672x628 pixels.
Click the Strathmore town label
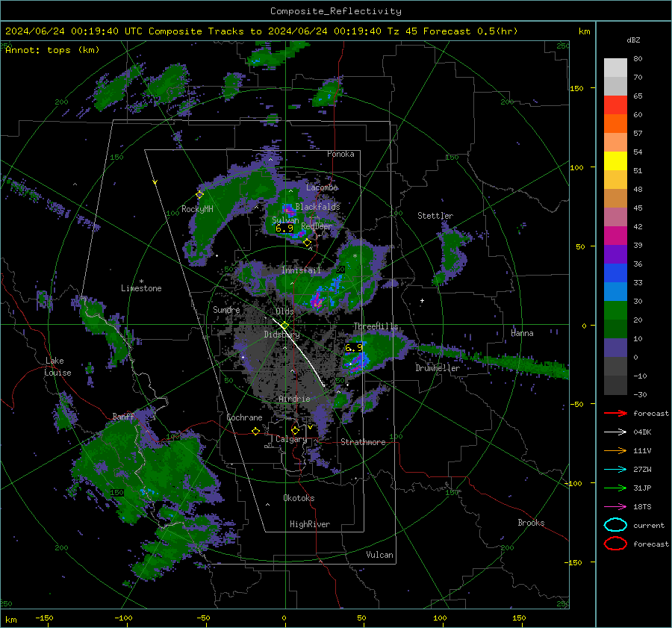(363, 442)
